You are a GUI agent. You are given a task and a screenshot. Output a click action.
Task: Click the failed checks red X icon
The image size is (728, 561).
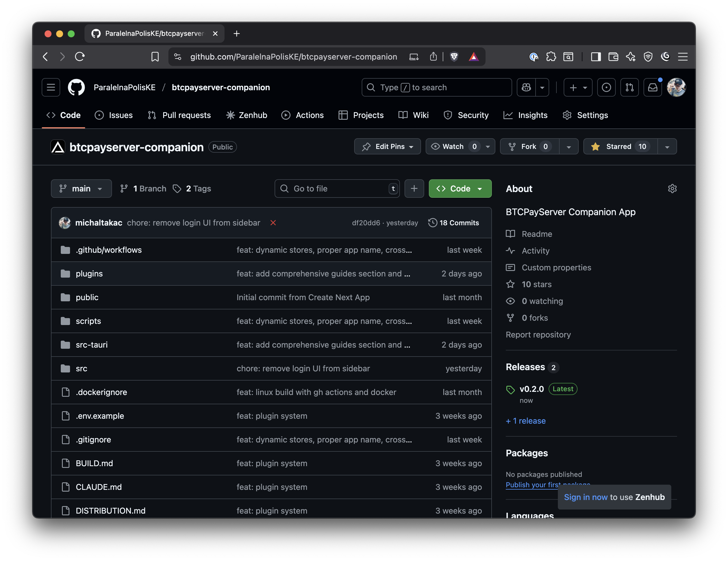[x=273, y=223]
